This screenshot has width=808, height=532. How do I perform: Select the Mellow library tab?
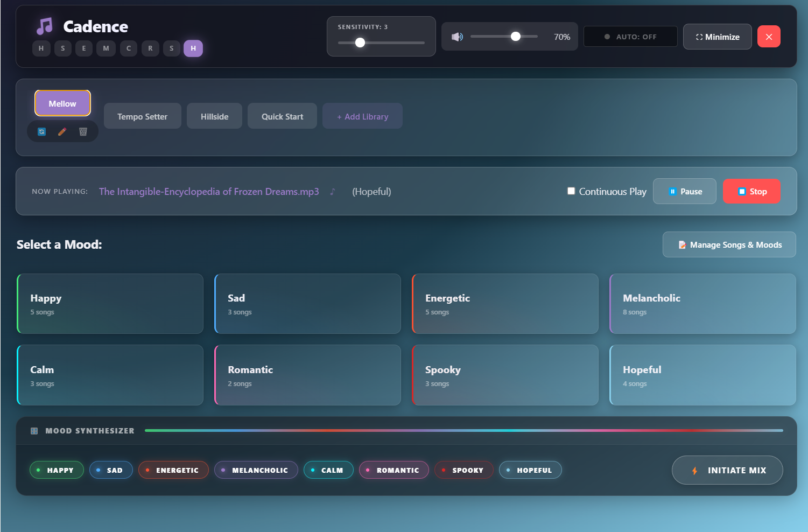pyautogui.click(x=62, y=103)
